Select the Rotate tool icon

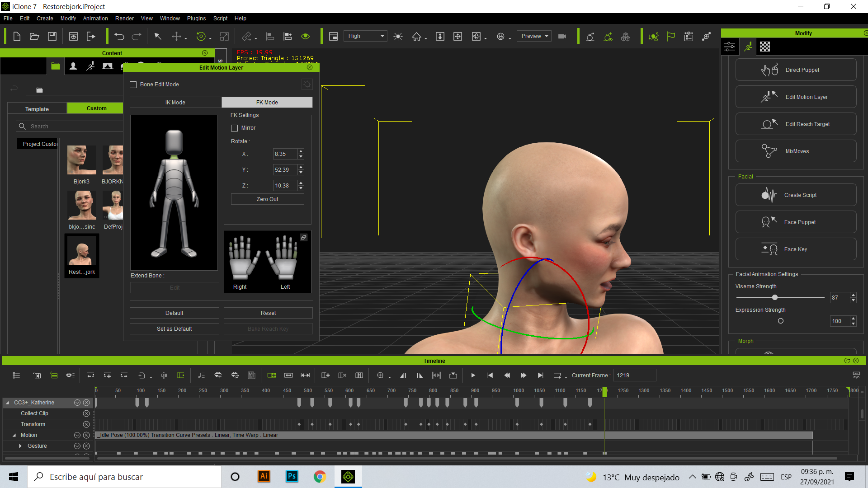(201, 37)
